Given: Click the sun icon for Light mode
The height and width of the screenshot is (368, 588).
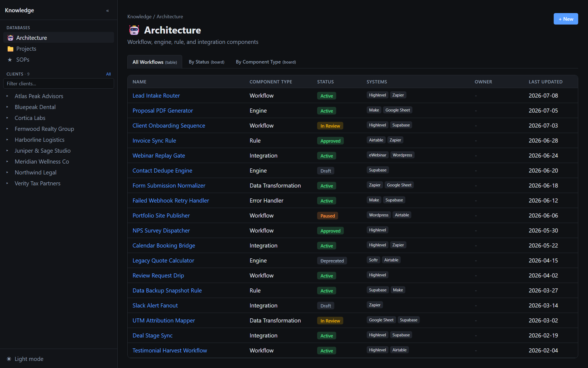Looking at the screenshot, I should coord(9,359).
